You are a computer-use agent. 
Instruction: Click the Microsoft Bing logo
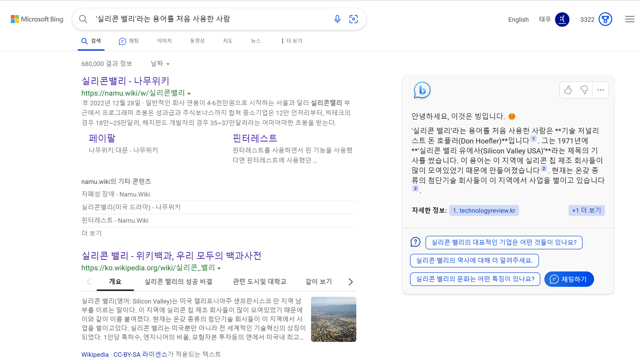pos(37,19)
